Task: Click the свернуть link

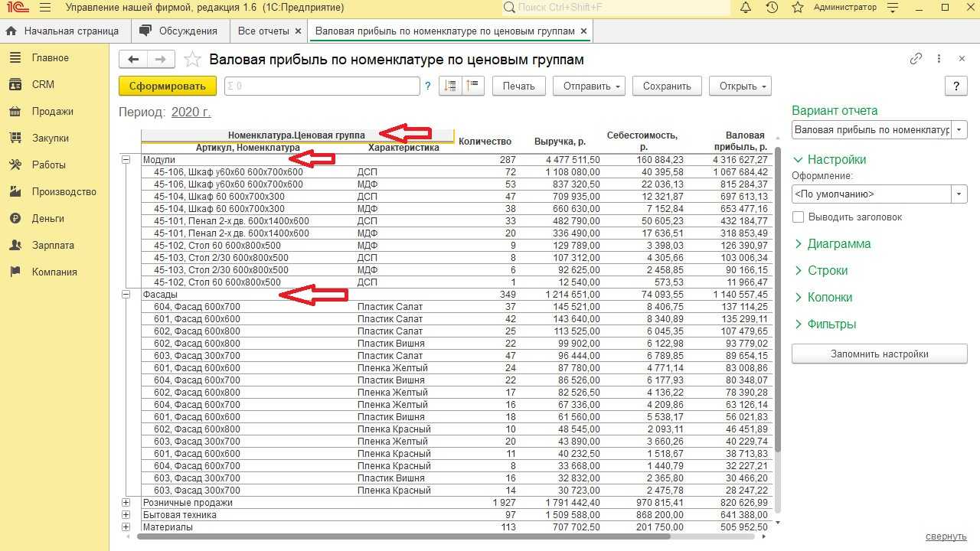Action: 946,536
